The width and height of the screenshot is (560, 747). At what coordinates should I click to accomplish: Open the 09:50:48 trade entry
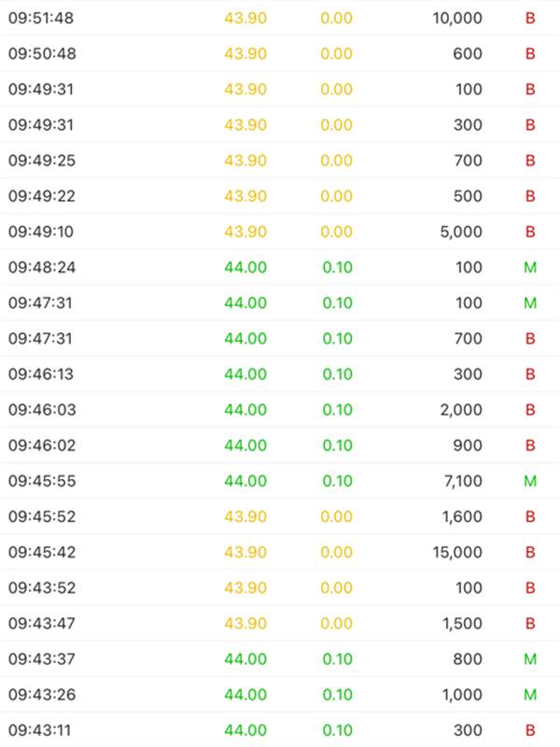click(280, 53)
